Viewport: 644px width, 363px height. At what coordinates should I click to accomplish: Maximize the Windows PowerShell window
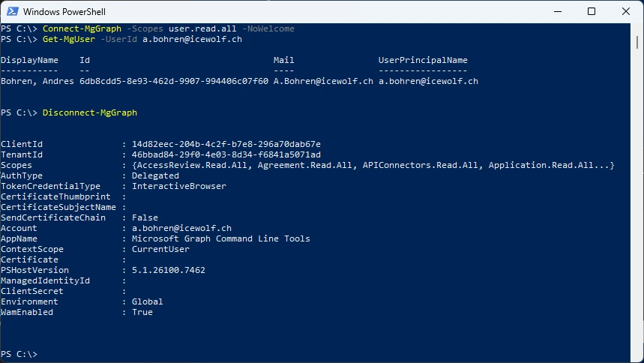(591, 12)
